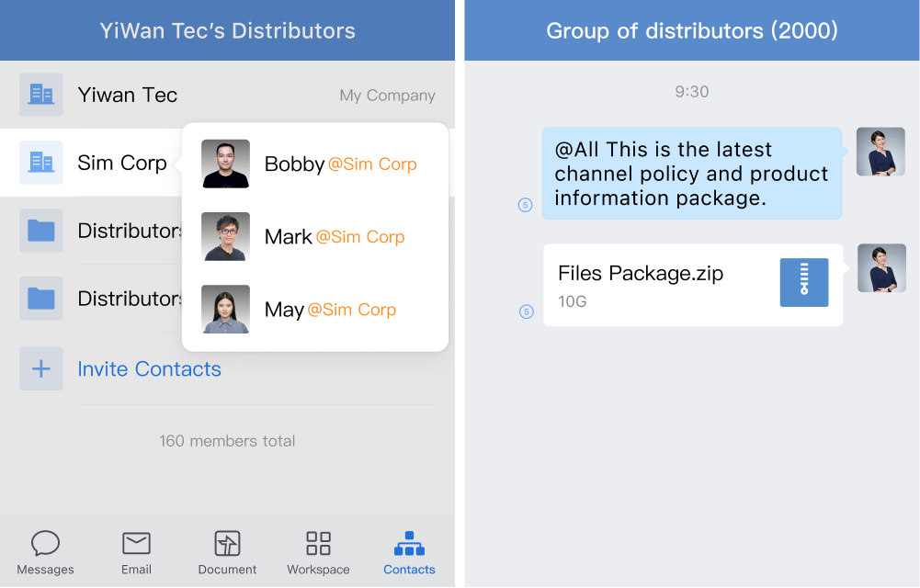Open the Document tab icon
920x588 pixels.
coord(227,544)
